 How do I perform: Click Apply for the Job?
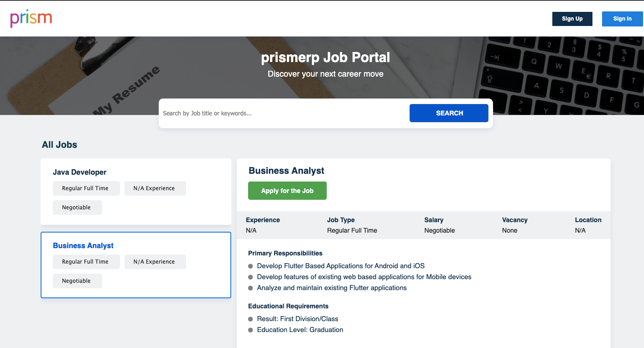(x=287, y=190)
